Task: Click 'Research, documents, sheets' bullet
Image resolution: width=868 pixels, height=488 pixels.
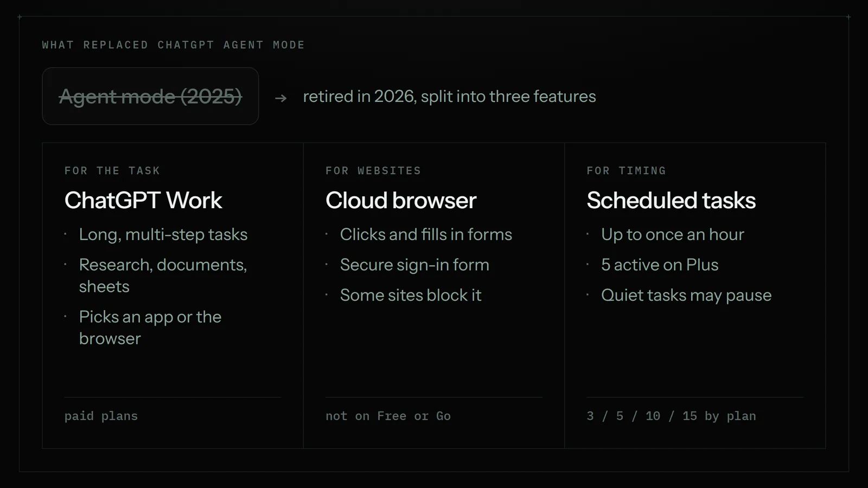Action: [x=163, y=275]
